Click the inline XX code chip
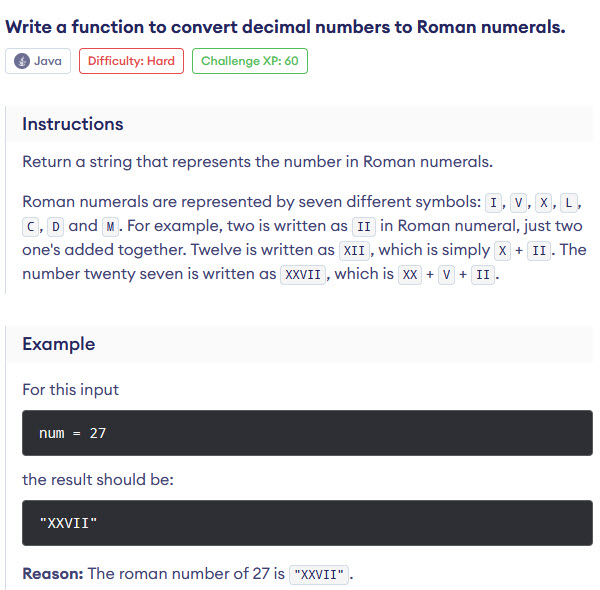The image size is (600, 590). [x=410, y=274]
